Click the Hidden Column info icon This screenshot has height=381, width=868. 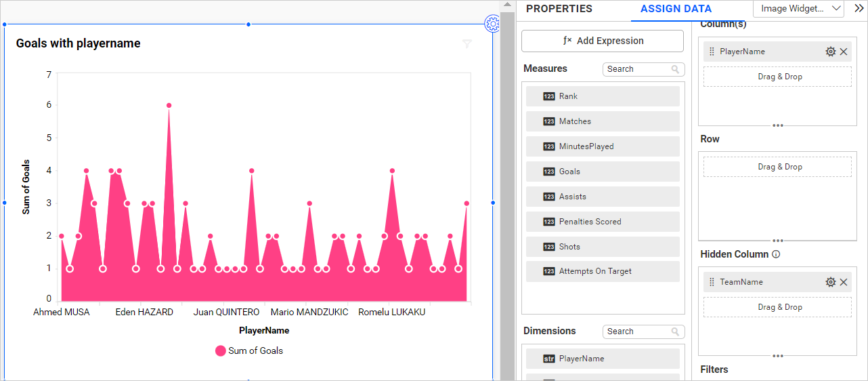tap(776, 255)
